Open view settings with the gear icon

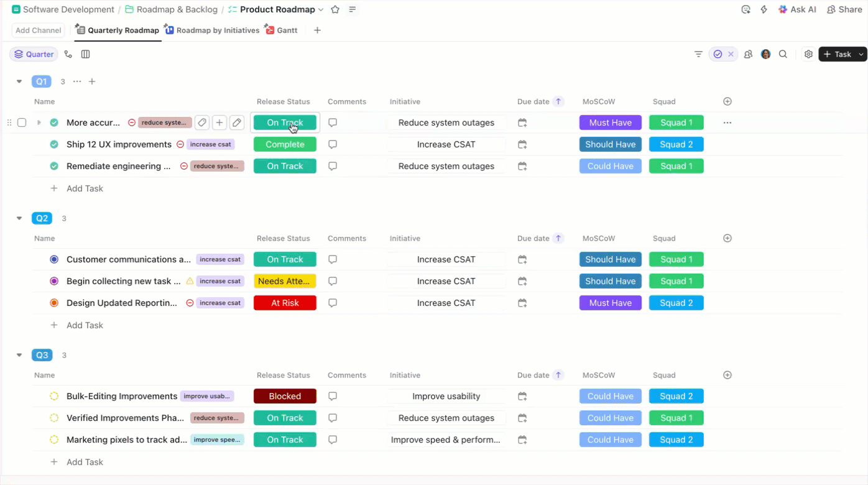808,54
